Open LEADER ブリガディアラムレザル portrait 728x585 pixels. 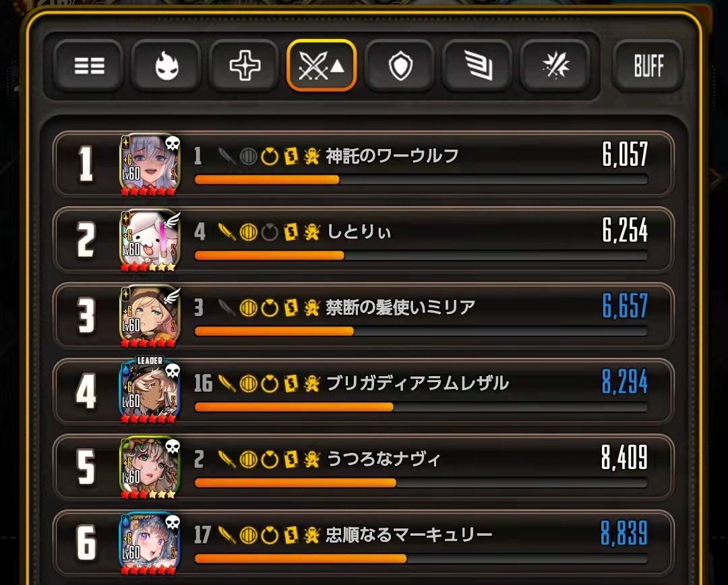click(x=150, y=392)
